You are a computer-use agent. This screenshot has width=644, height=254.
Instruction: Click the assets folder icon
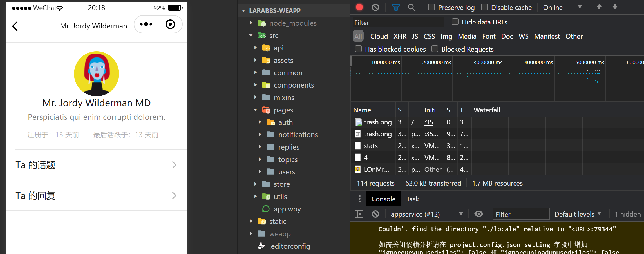point(266,60)
